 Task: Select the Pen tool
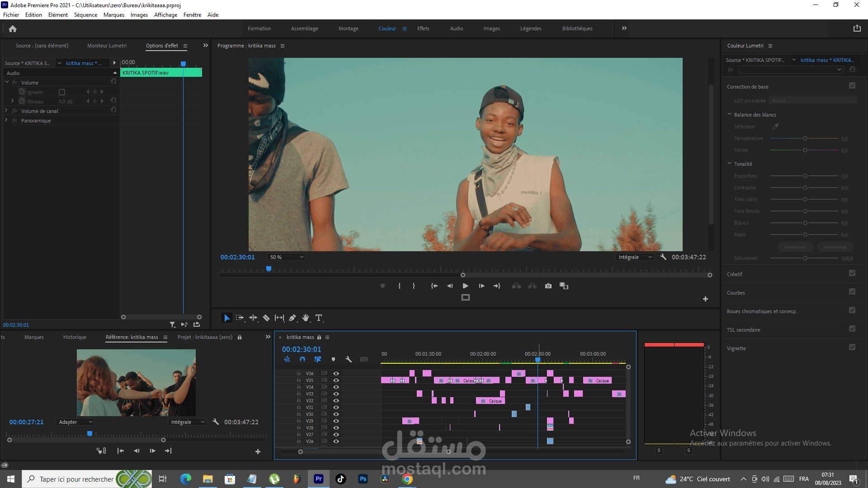pos(292,318)
